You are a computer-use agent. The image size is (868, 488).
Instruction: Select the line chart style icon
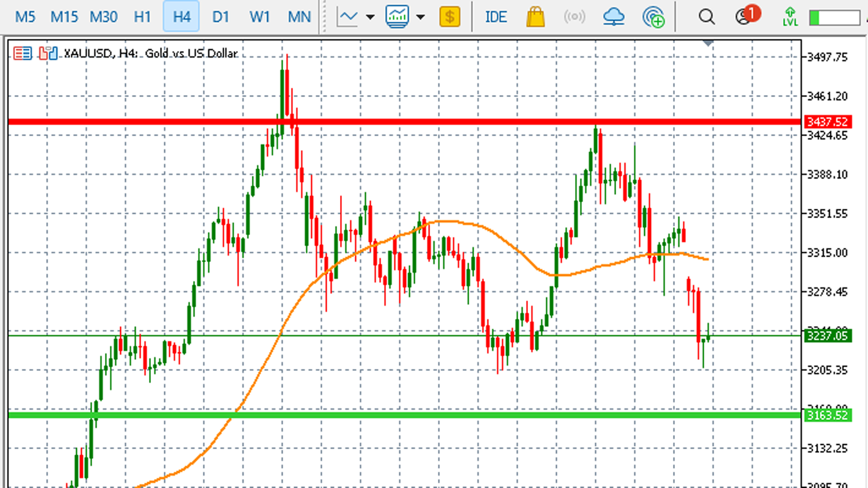[348, 17]
